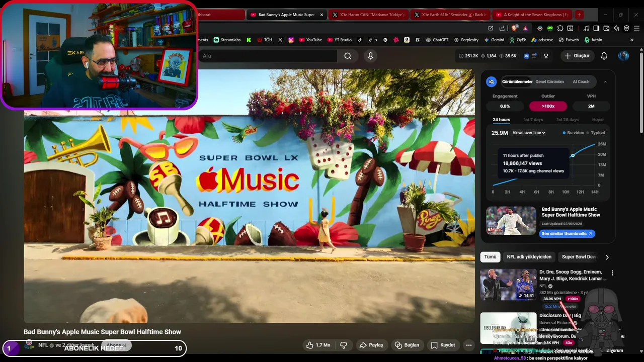Open the account avatar menu
Screen dimensions: 644x362
tap(623, 56)
